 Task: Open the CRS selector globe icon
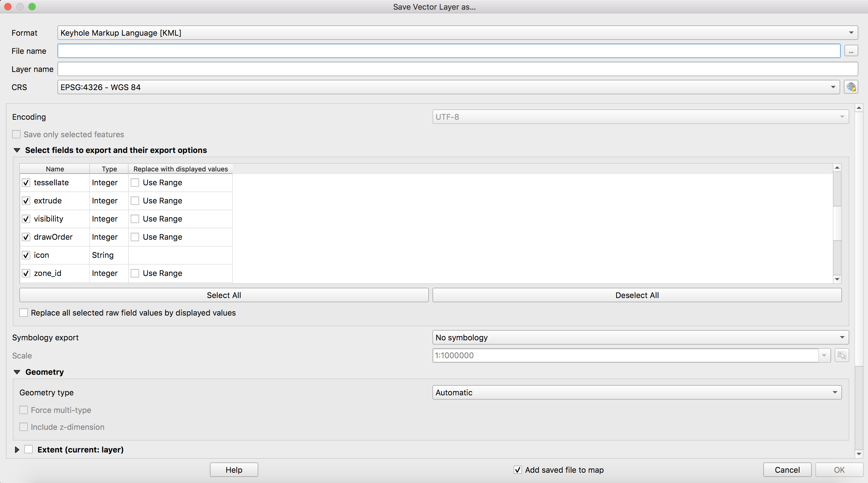point(851,87)
